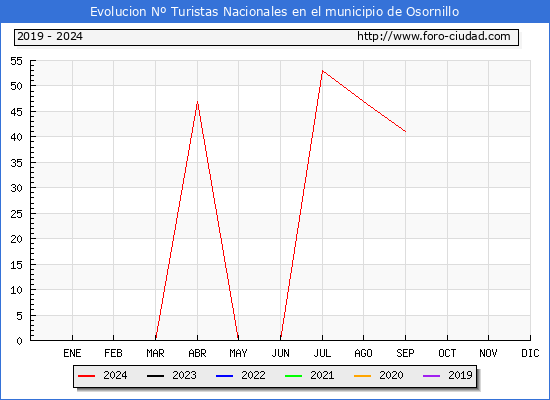The height and width of the screenshot is (400, 550).
Task: Click the MAR month axis label
Action: 155,353
